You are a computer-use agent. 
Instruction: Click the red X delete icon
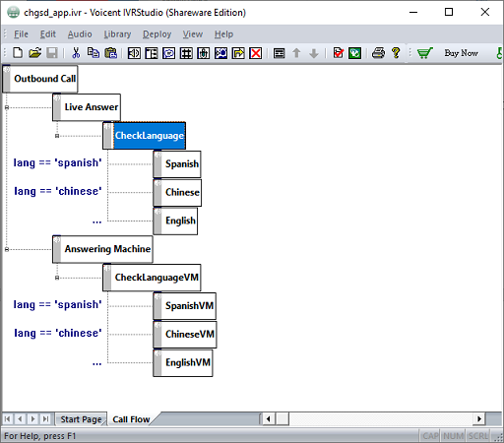[256, 53]
